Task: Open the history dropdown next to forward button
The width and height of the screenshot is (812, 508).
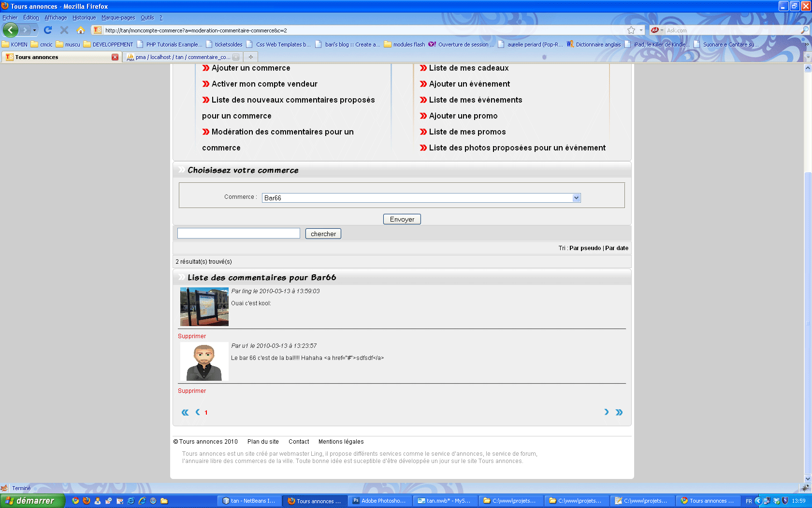Action: coord(34,30)
